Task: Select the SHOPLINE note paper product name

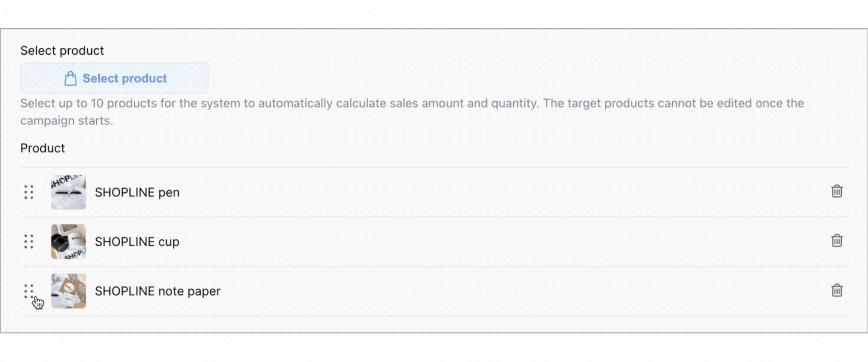Action: tap(158, 291)
